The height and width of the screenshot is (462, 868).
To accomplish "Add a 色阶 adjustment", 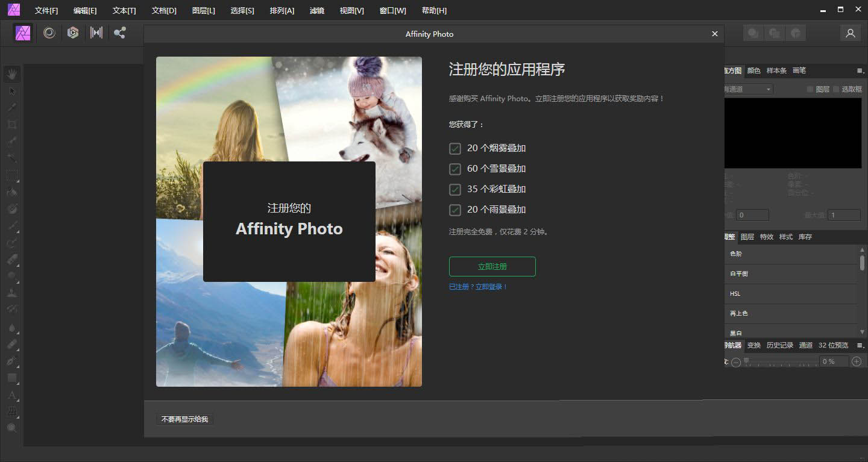I will tap(791, 254).
